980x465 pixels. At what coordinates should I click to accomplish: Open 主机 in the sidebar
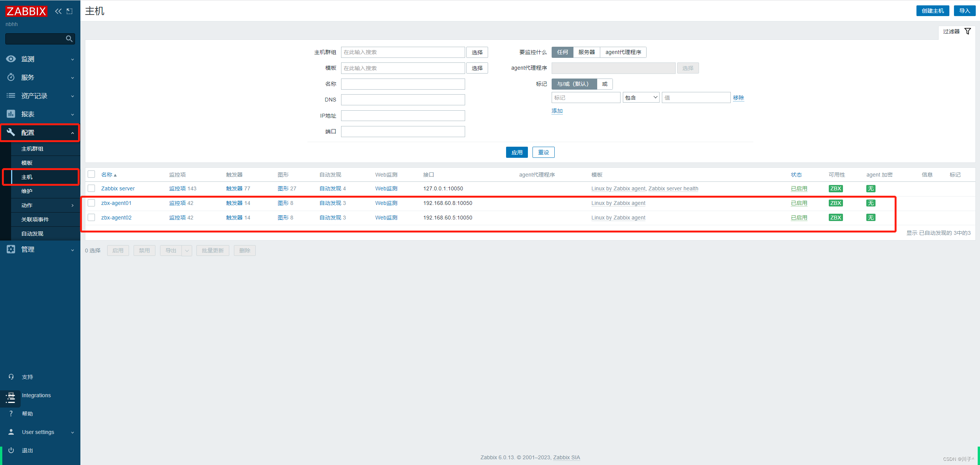pos(27,177)
